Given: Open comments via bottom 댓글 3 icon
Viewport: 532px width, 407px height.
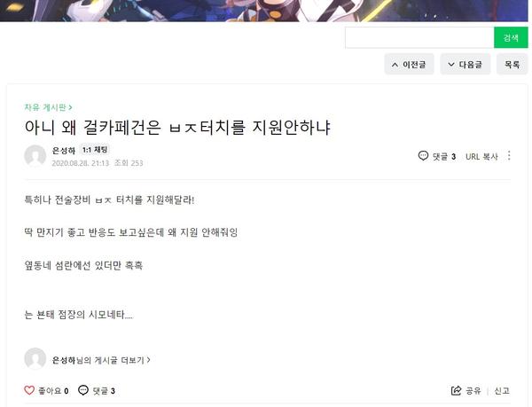Looking at the screenshot, I should click(83, 390).
